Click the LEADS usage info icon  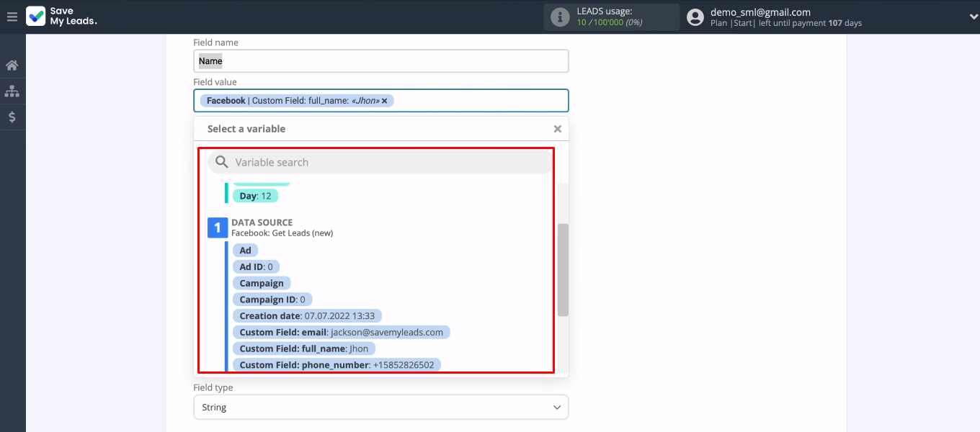click(x=560, y=17)
